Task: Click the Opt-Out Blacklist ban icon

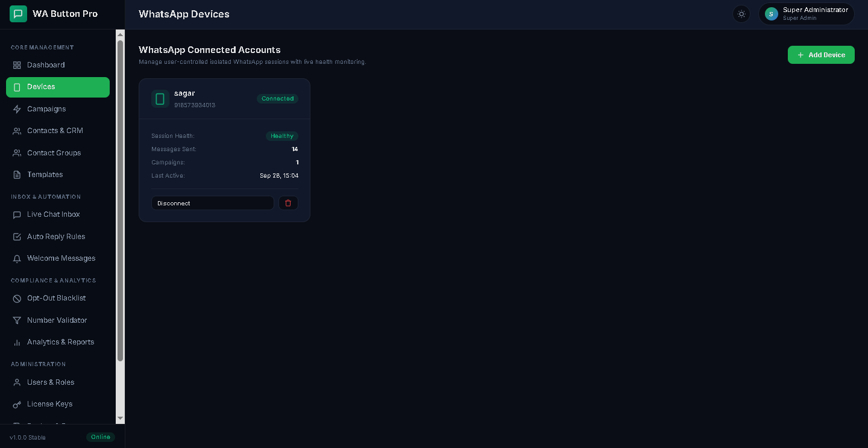Action: click(x=17, y=298)
